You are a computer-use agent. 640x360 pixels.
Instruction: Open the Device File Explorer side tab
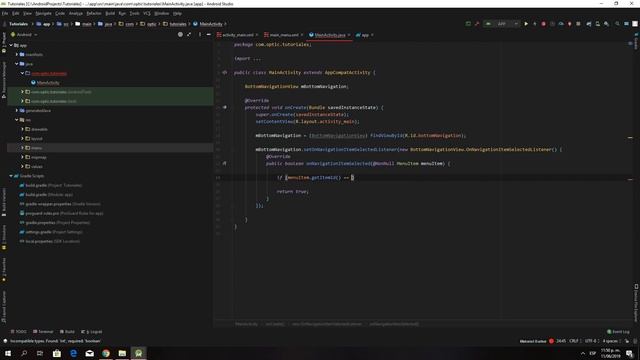tap(636, 303)
